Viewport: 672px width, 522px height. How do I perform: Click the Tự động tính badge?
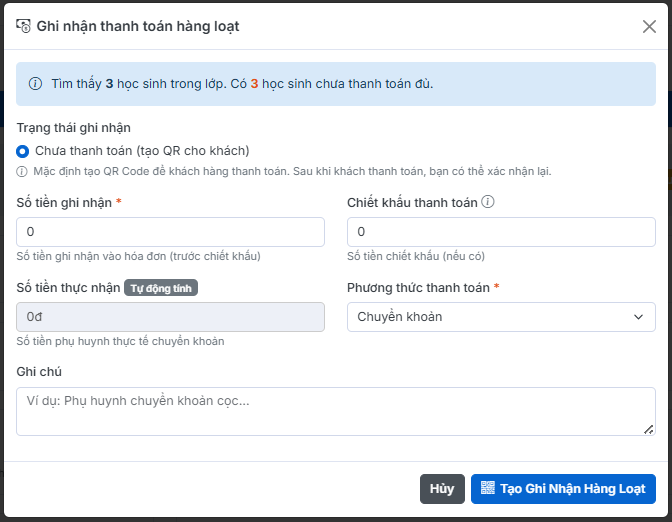(x=161, y=288)
